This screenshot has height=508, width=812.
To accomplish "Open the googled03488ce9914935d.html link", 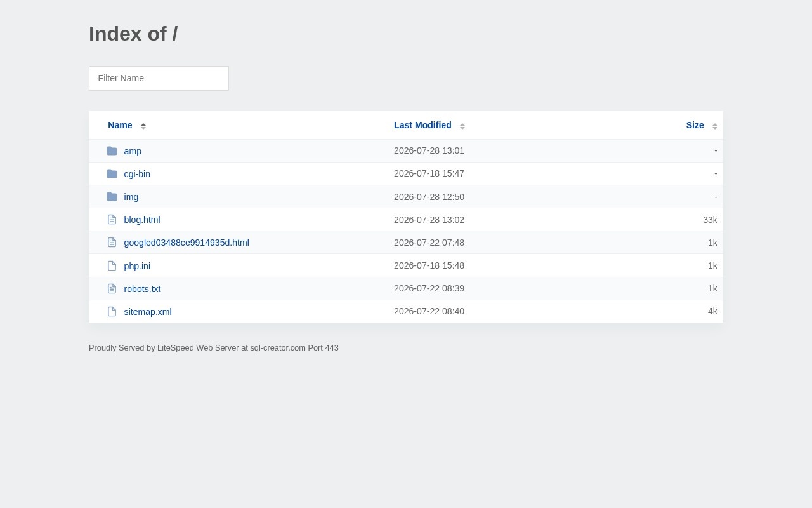I will tap(187, 243).
